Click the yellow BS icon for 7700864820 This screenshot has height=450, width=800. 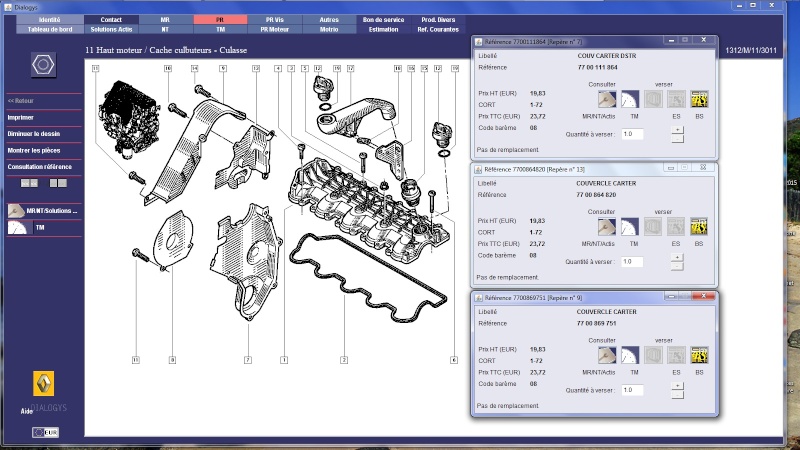pyautogui.click(x=698, y=227)
